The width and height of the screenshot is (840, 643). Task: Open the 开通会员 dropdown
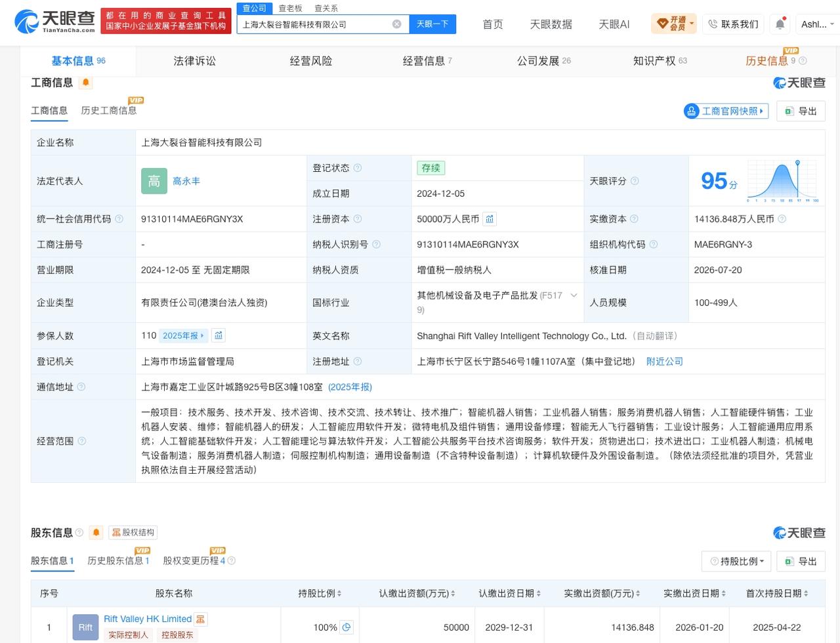pos(674,24)
